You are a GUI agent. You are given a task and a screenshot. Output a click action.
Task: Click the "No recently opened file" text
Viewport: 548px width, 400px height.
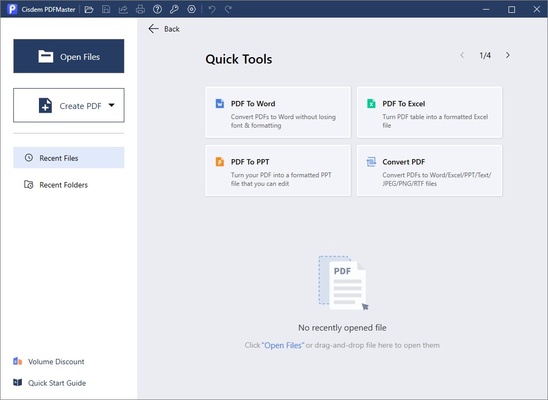click(342, 328)
